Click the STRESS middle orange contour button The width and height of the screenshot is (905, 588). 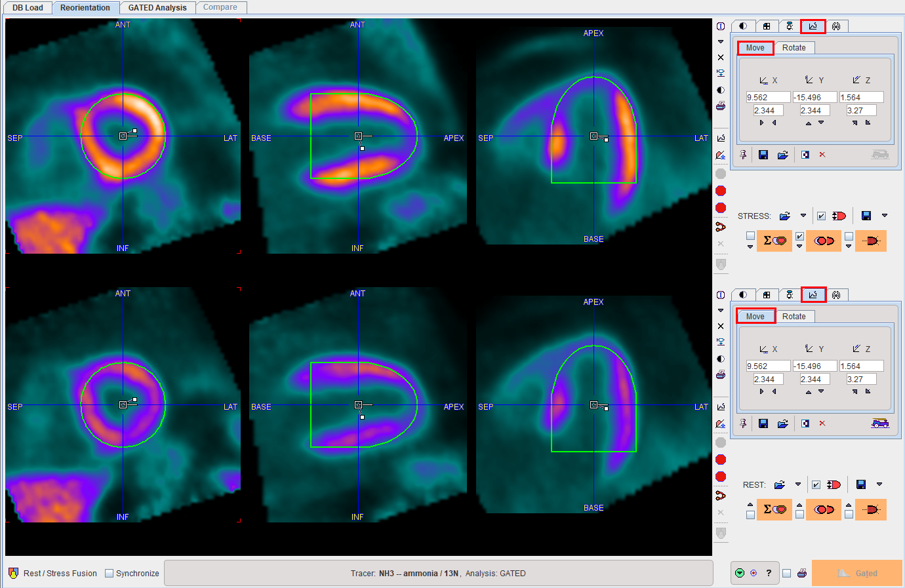pyautogui.click(x=824, y=241)
